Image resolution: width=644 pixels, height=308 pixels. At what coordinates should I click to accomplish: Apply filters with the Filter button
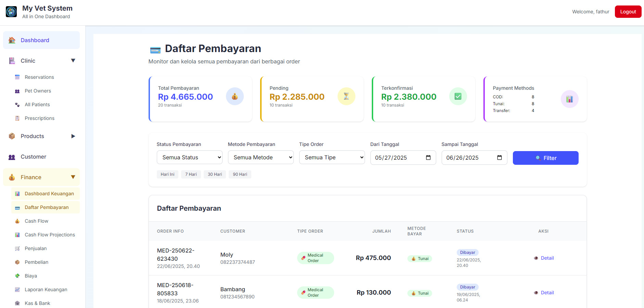point(545,158)
